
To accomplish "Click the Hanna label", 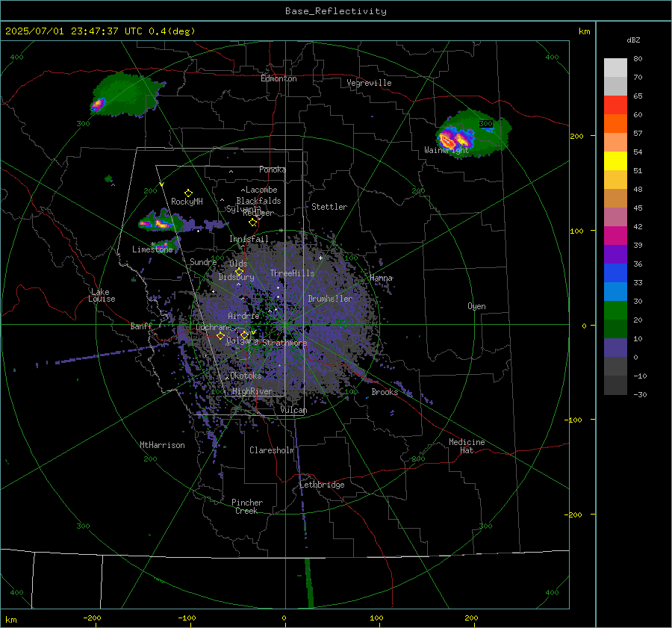I will pos(381,279).
